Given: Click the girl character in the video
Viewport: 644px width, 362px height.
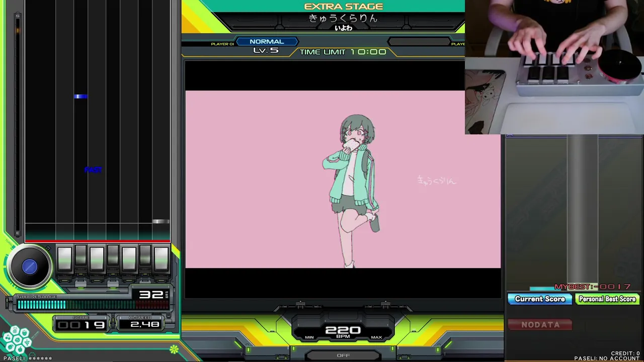Looking at the screenshot, I should pyautogui.click(x=352, y=191).
